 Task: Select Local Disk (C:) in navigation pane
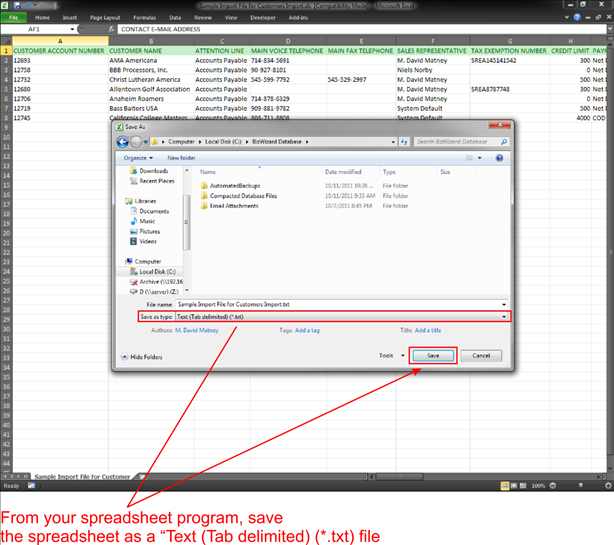click(x=153, y=271)
